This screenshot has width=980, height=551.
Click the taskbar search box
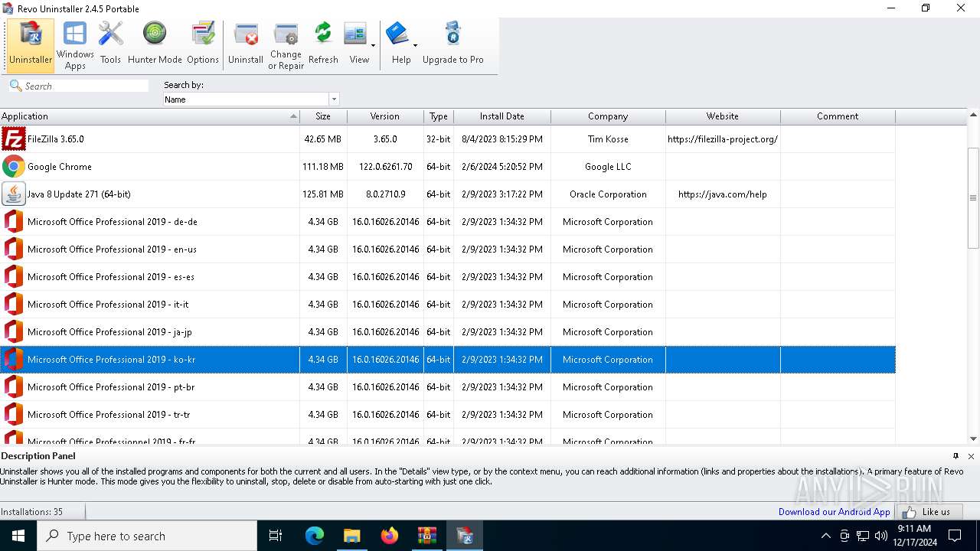(x=147, y=536)
